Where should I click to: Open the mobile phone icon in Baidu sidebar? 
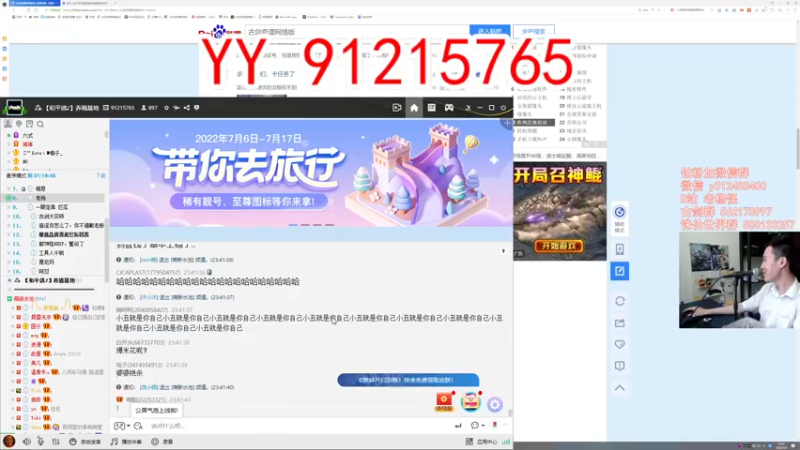pos(619,249)
